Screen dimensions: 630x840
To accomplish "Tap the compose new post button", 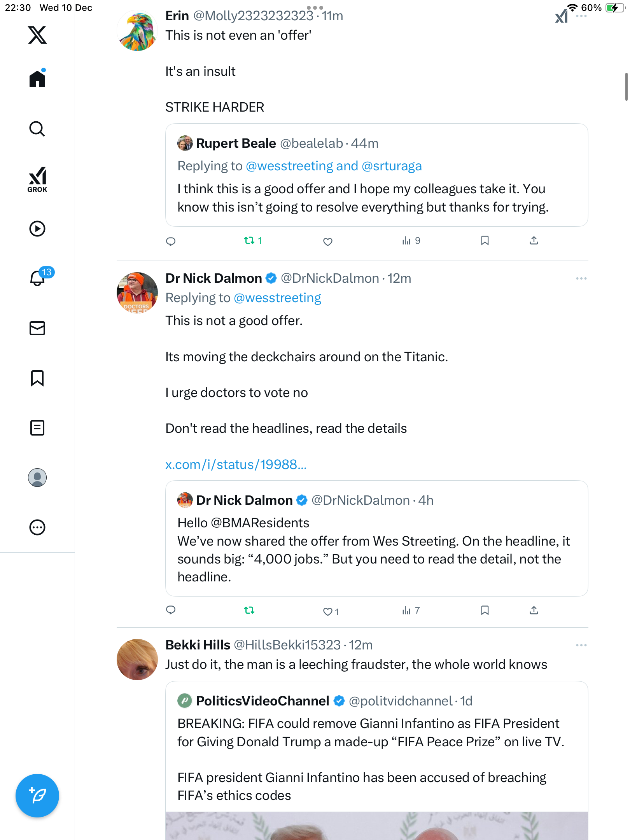I will click(37, 796).
